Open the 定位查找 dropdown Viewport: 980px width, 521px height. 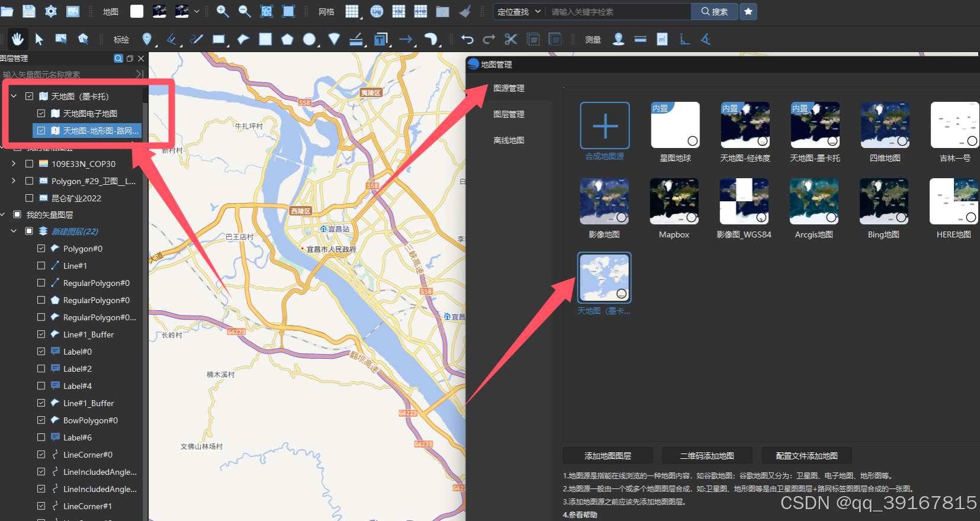click(519, 11)
